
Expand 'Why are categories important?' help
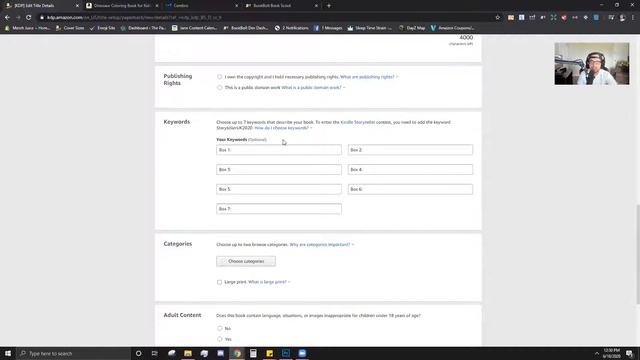tap(322, 244)
